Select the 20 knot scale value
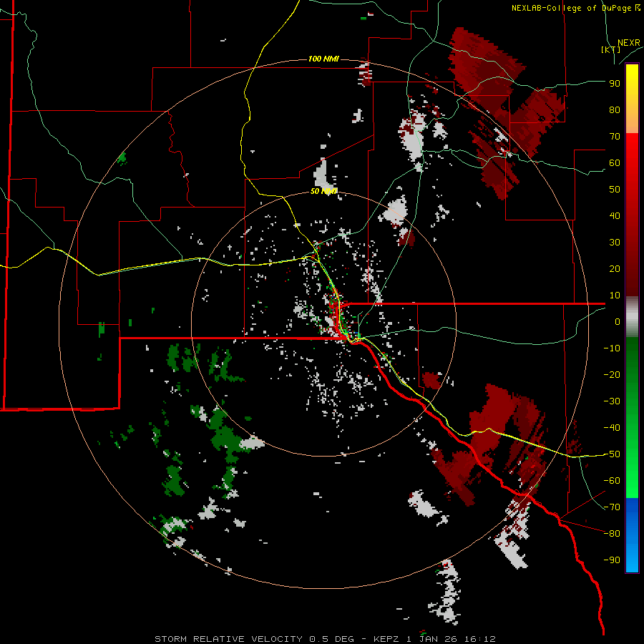 tap(615, 268)
